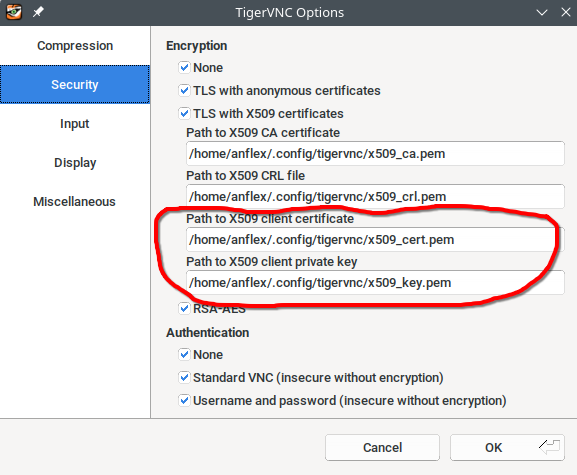Toggle the RSA-AES checkbox
This screenshot has width=577, height=475.
pyautogui.click(x=184, y=308)
